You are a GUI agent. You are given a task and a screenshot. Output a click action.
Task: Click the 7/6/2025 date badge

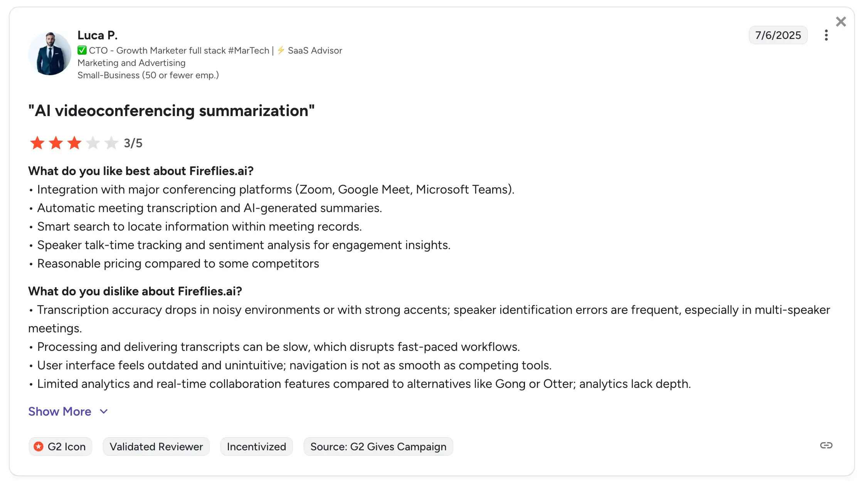pyautogui.click(x=778, y=35)
